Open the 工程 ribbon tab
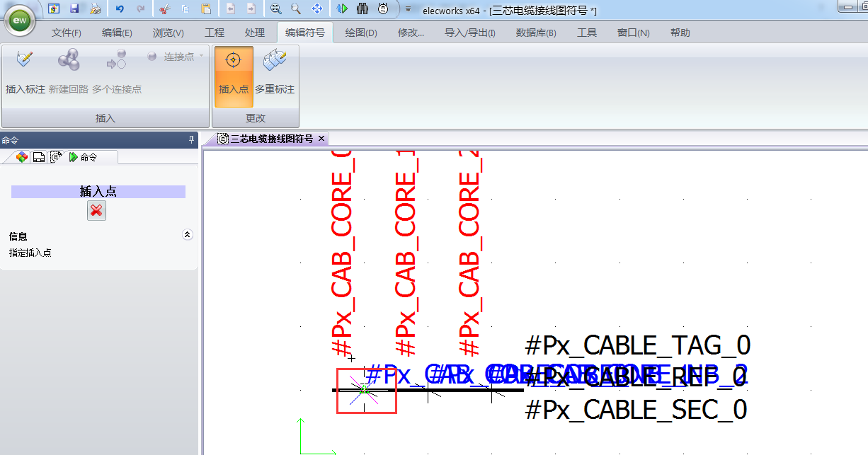Image resolution: width=868 pixels, height=455 pixels. point(215,33)
